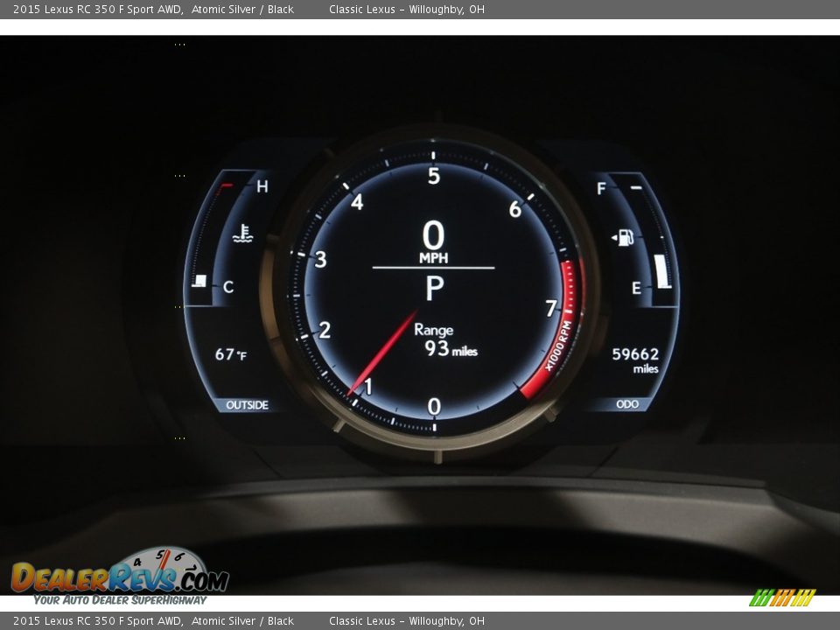840x630 pixels.
Task: Click the tachometer number 2
Action: click(325, 330)
